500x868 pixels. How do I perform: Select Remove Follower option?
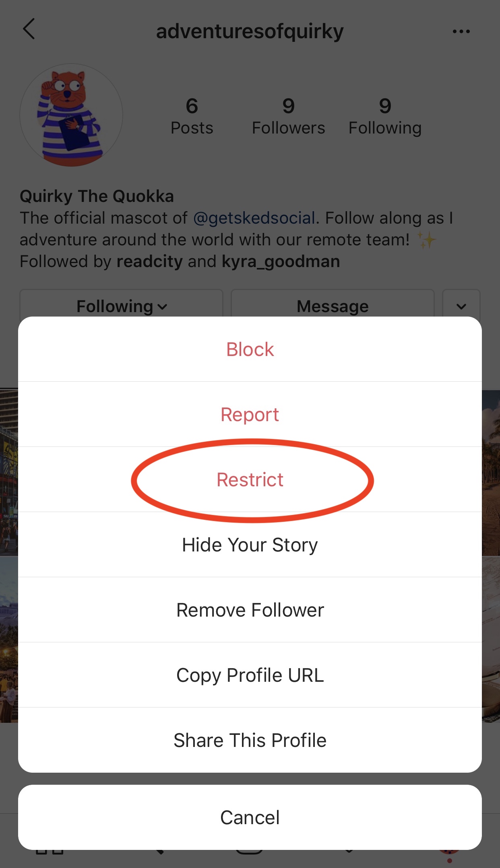(250, 610)
